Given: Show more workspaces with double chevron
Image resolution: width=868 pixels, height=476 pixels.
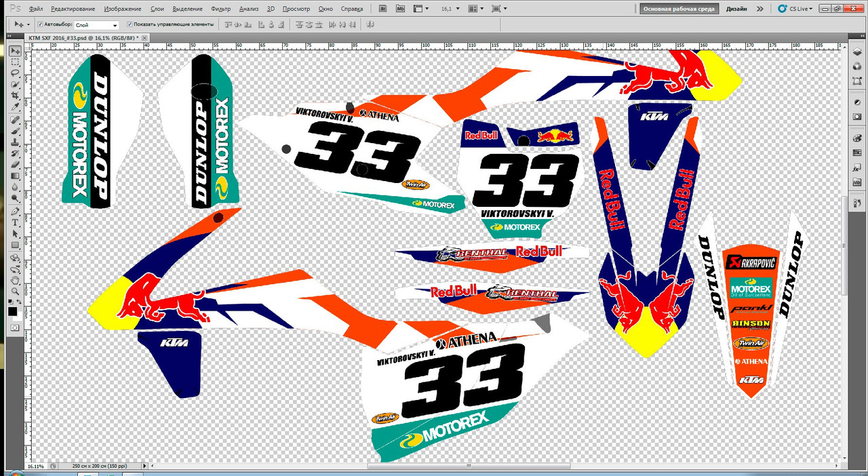Looking at the screenshot, I should [759, 9].
